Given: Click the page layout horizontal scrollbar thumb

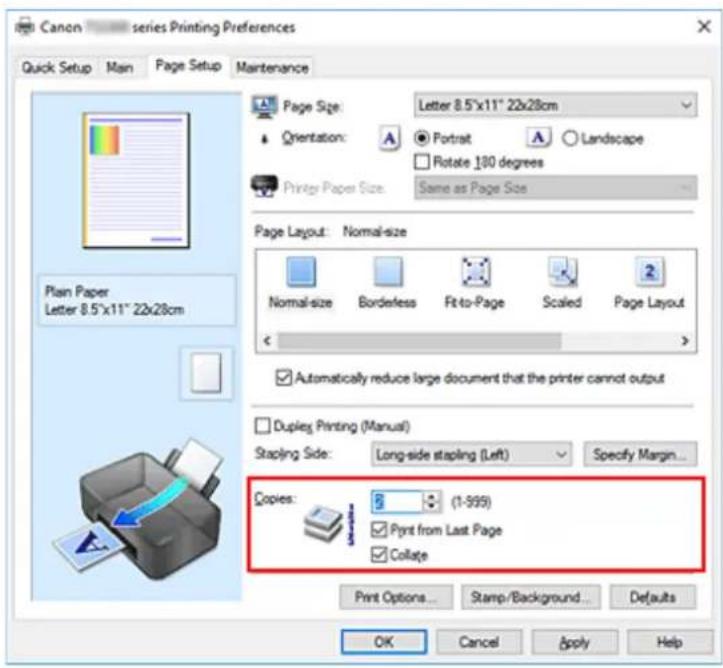Looking at the screenshot, I should (x=419, y=341).
